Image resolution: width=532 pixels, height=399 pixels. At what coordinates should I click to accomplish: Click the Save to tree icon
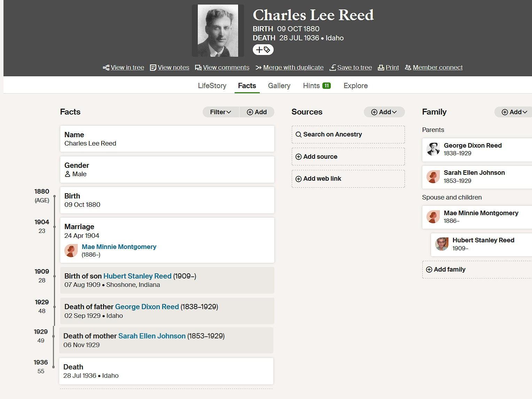tap(332, 68)
